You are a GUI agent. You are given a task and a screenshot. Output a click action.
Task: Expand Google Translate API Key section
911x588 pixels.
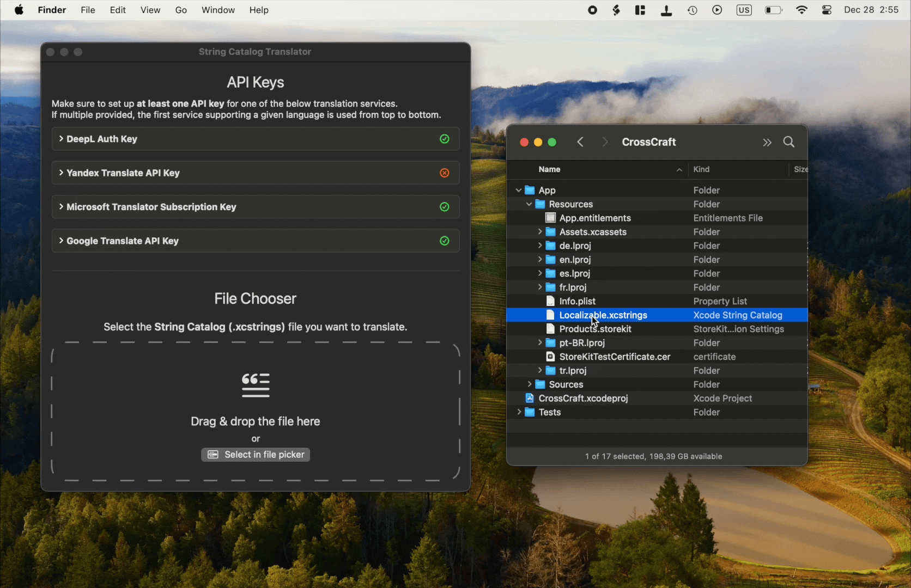click(61, 241)
